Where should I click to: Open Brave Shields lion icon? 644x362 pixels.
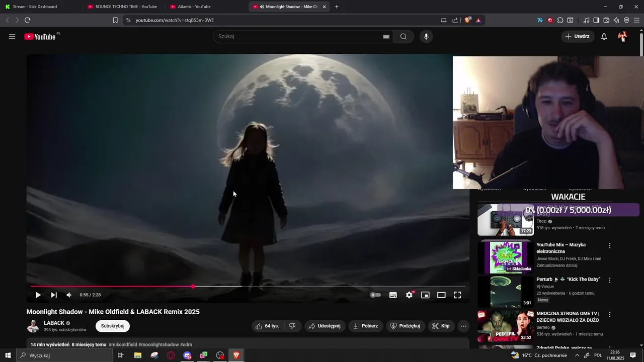(468, 20)
